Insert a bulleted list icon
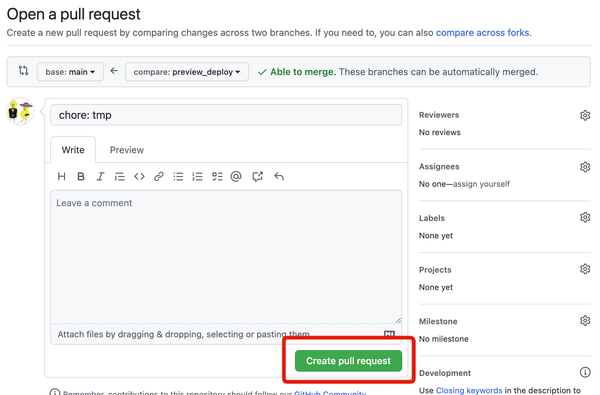Screen dimensions: 600x395 178,176
